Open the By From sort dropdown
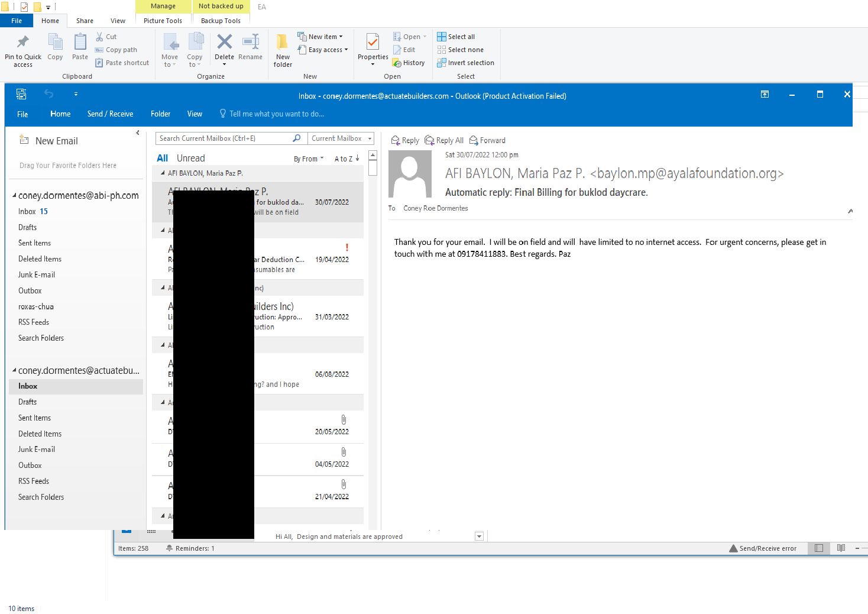The width and height of the screenshot is (868, 614). [x=309, y=159]
